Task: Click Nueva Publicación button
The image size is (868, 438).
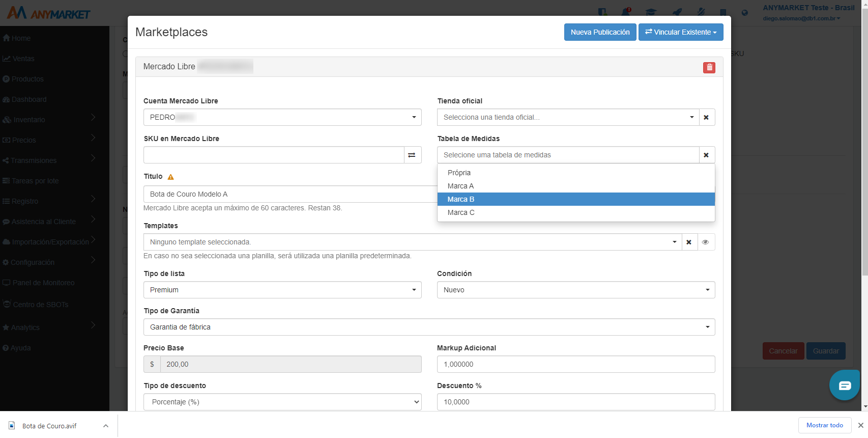Action: tap(600, 32)
